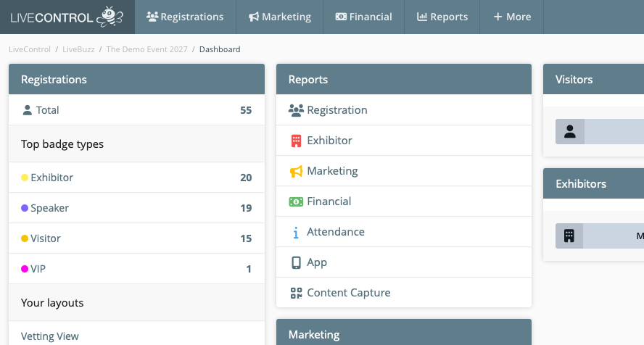The width and height of the screenshot is (644, 345).
Task: Open VIP badge type registrations
Action: (x=136, y=269)
